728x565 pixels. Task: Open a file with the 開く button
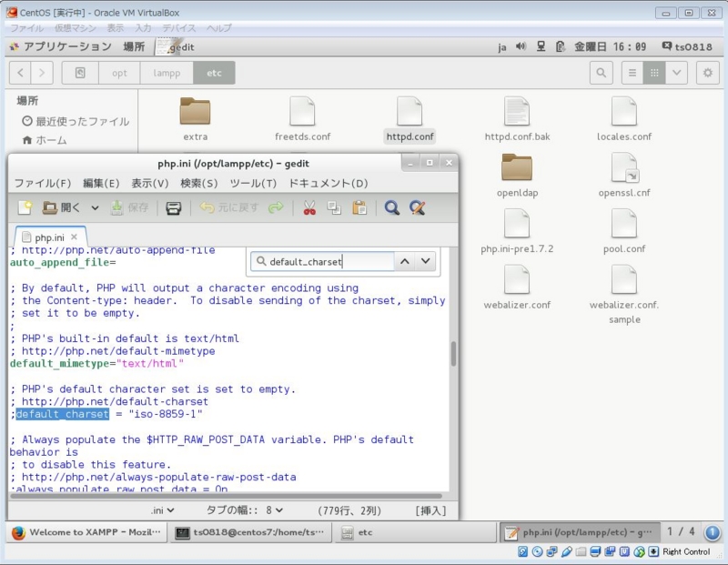click(61, 207)
